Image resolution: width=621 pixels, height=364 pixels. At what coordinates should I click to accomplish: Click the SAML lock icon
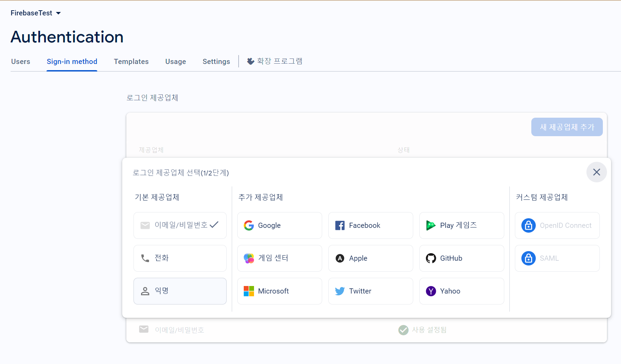pos(529,258)
